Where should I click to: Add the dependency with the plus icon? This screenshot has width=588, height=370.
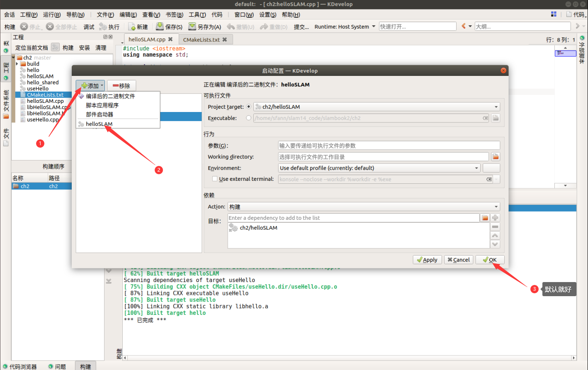495,218
